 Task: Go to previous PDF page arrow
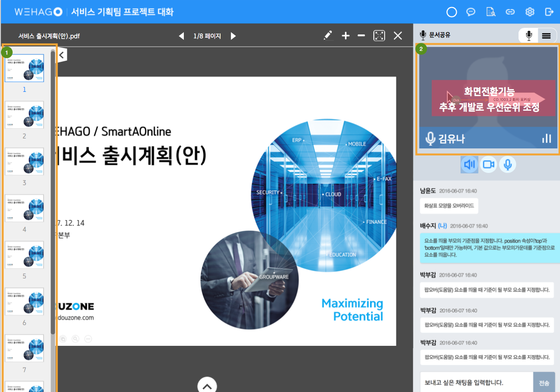point(181,36)
